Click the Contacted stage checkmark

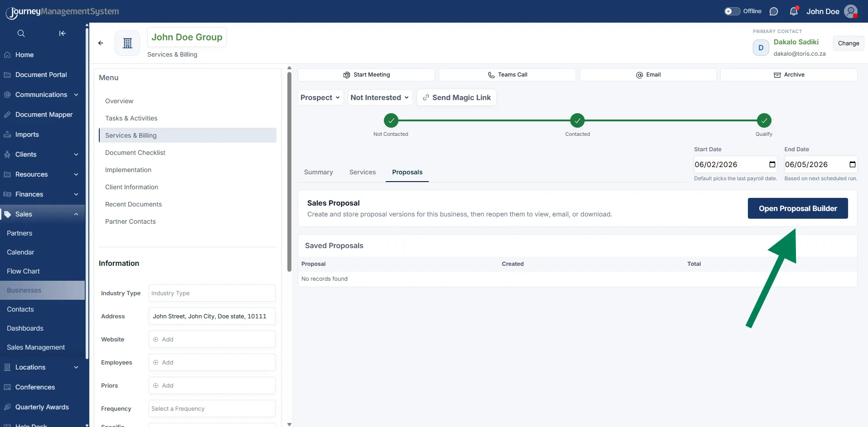coord(577,120)
